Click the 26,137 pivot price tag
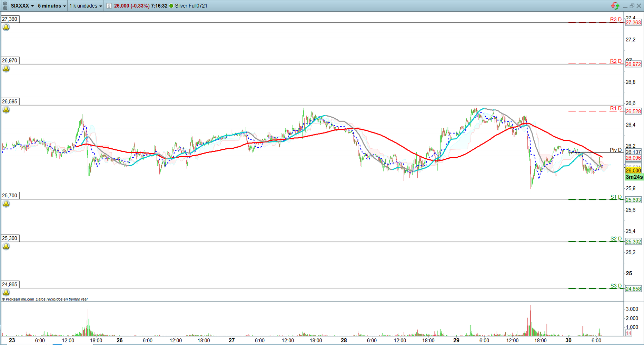The image size is (644, 345). pos(633,152)
